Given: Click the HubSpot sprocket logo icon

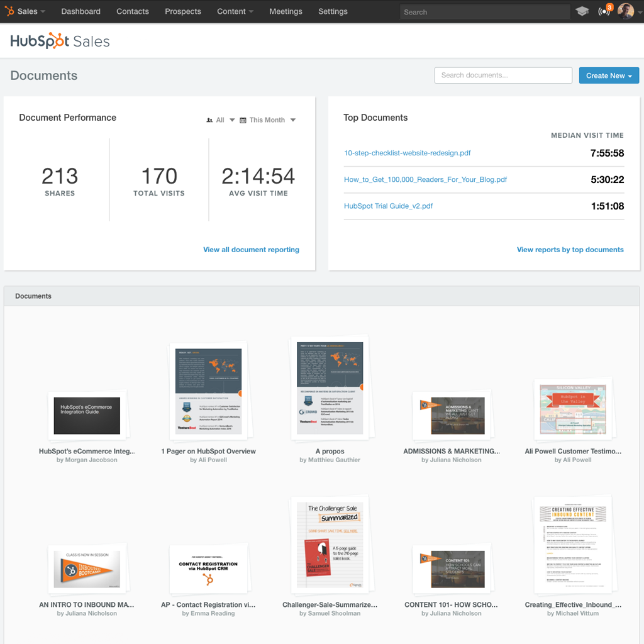Looking at the screenshot, I should click(x=9, y=11).
